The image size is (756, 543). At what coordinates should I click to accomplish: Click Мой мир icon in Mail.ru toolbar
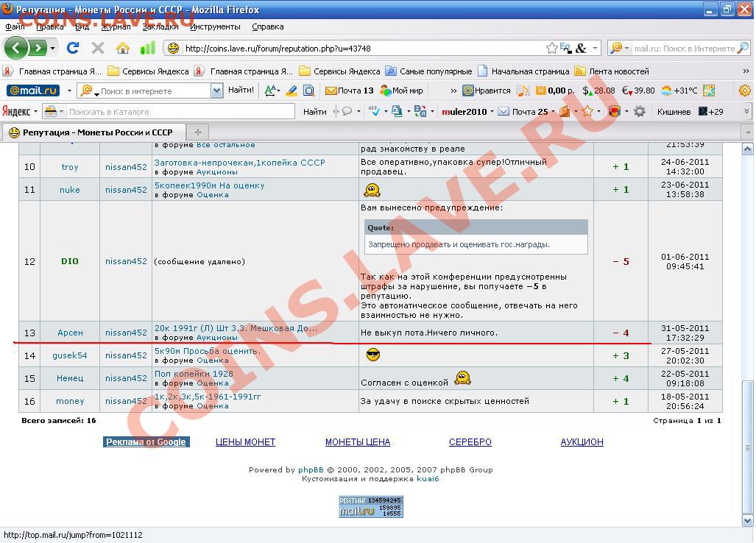[401, 90]
